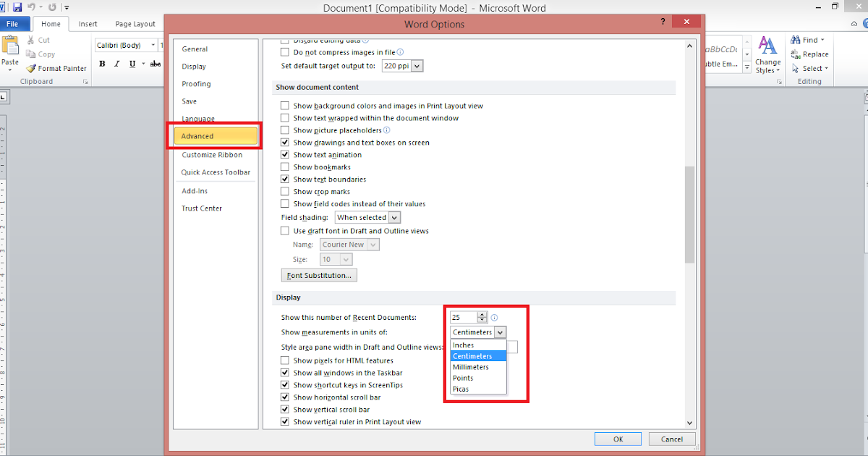Switch to the Insert ribbon tab

coord(88,24)
